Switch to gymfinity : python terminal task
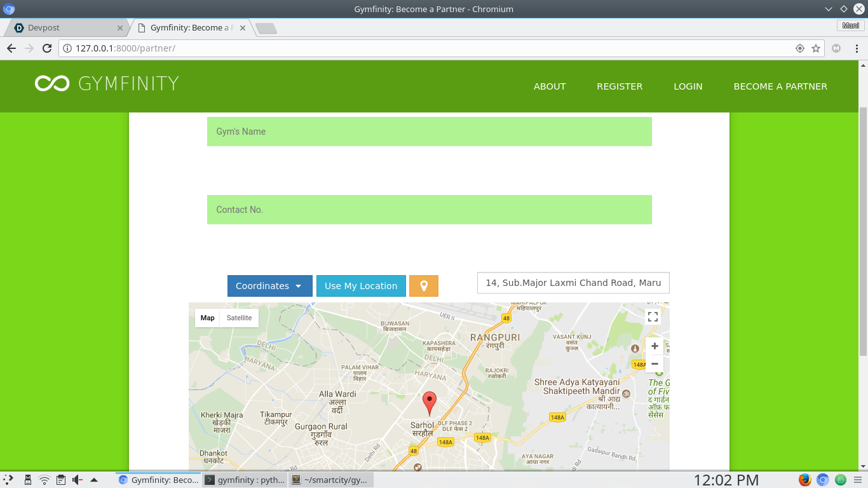This screenshot has width=868, height=488. pos(245,480)
